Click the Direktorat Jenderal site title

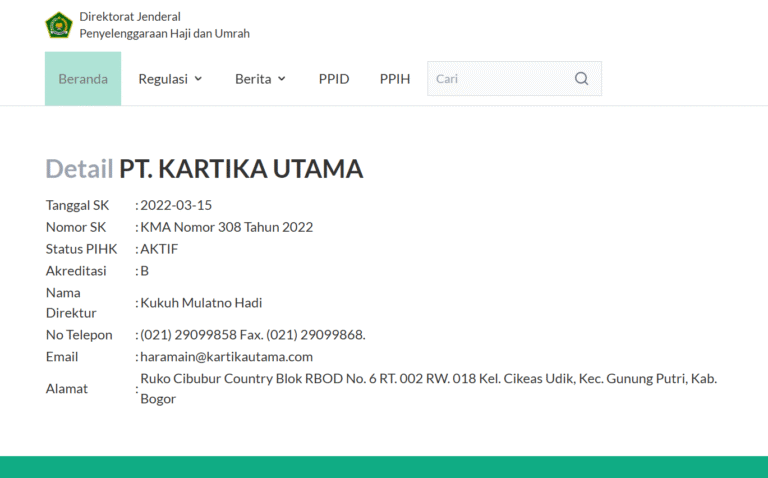coord(130,17)
